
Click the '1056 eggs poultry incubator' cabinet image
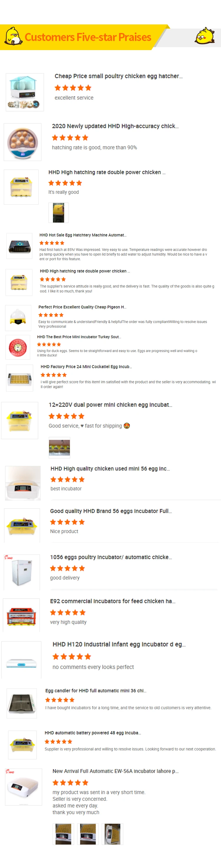22,572
